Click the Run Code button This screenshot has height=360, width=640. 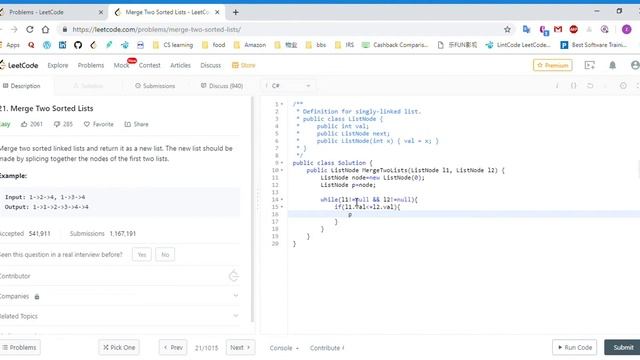pos(575,348)
